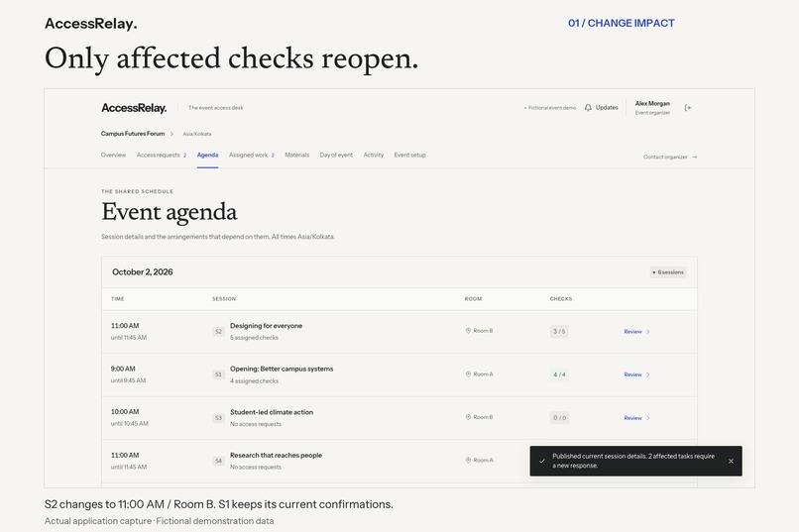799x532 pixels.
Task: Click the Review chevron for the S3 row
Action: (648, 418)
